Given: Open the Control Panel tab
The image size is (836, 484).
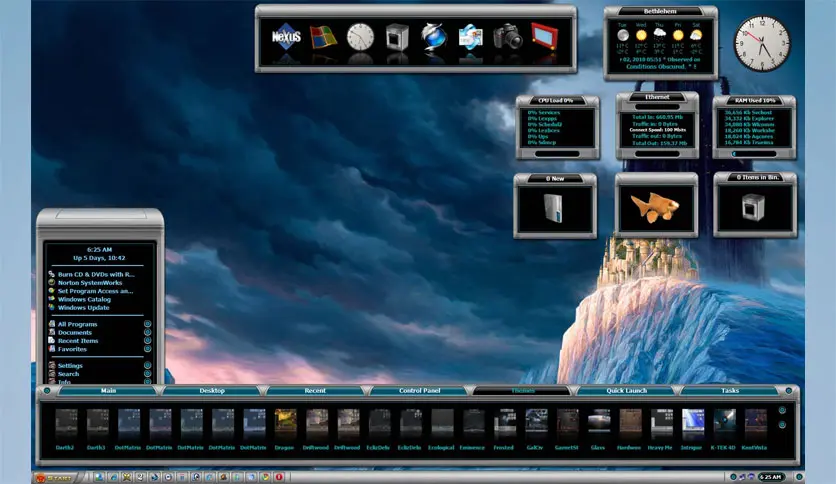Looking at the screenshot, I should click(420, 391).
